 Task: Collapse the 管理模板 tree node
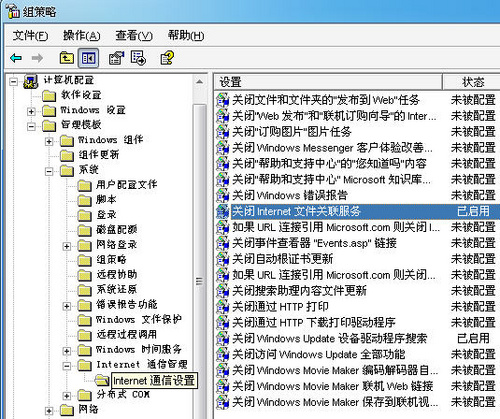pos(31,126)
